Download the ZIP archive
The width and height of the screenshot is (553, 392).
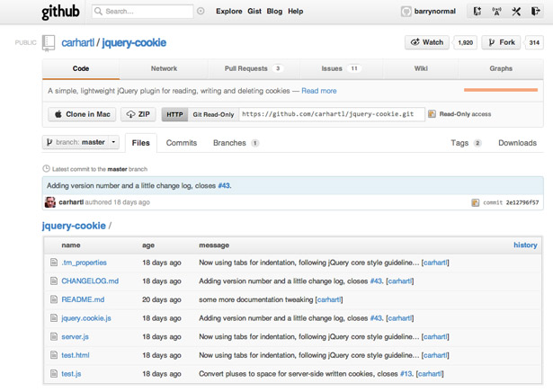pos(138,114)
